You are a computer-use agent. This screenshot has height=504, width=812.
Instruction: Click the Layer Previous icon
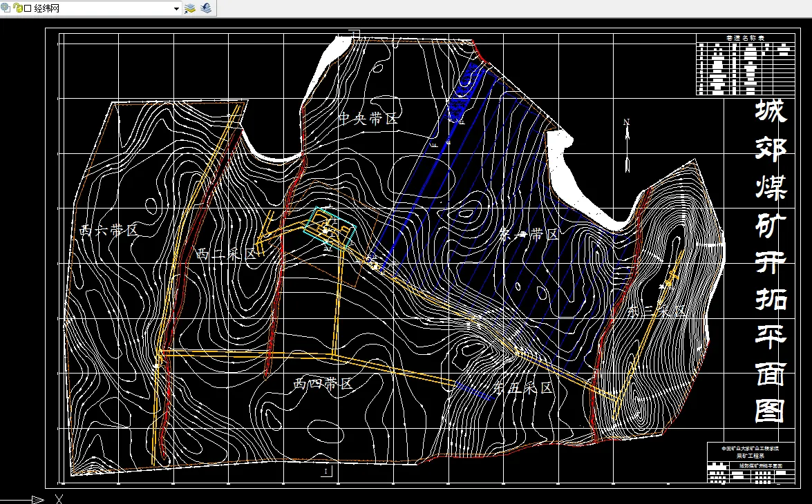206,8
